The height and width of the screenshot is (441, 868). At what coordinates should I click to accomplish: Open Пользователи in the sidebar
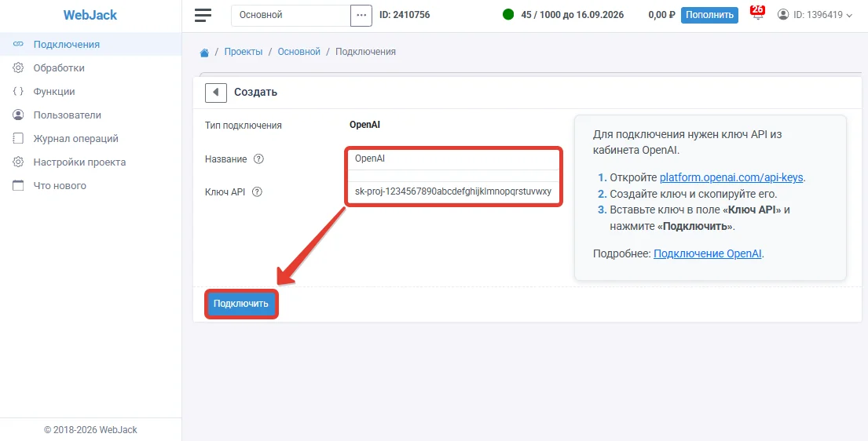click(x=91, y=115)
